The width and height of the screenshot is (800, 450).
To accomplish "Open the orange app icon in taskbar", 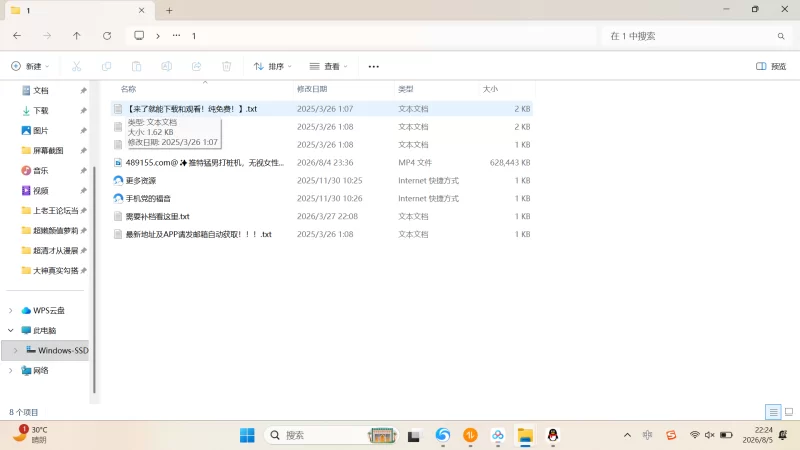I will tap(470, 435).
